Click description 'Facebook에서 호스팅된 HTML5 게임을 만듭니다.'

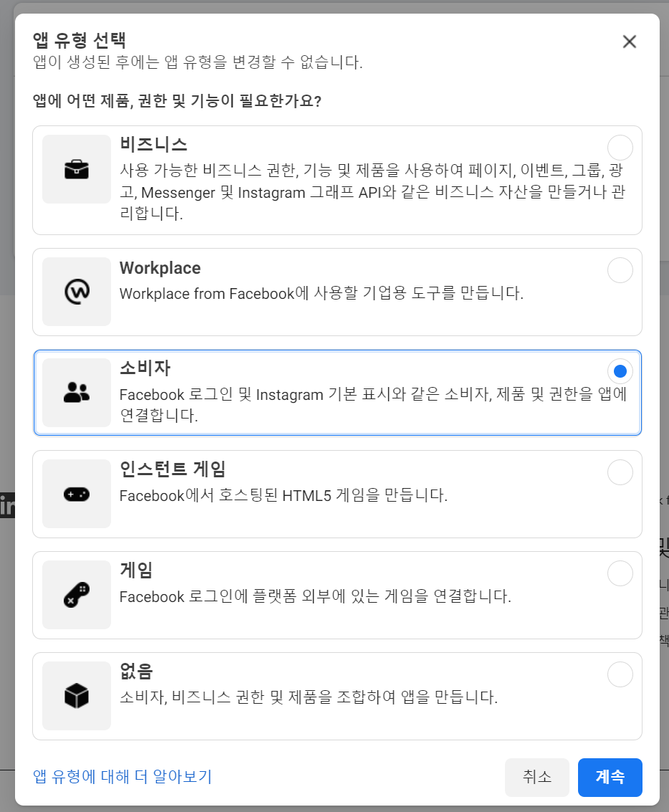(x=284, y=496)
